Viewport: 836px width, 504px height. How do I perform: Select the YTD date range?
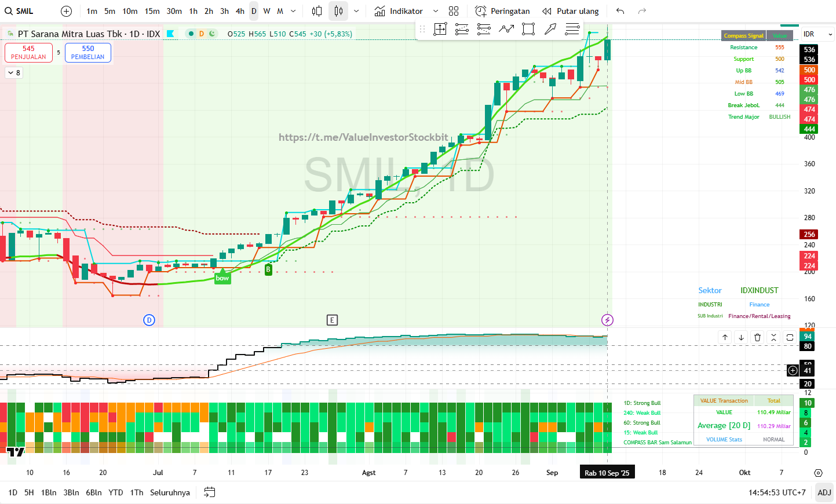(116, 492)
